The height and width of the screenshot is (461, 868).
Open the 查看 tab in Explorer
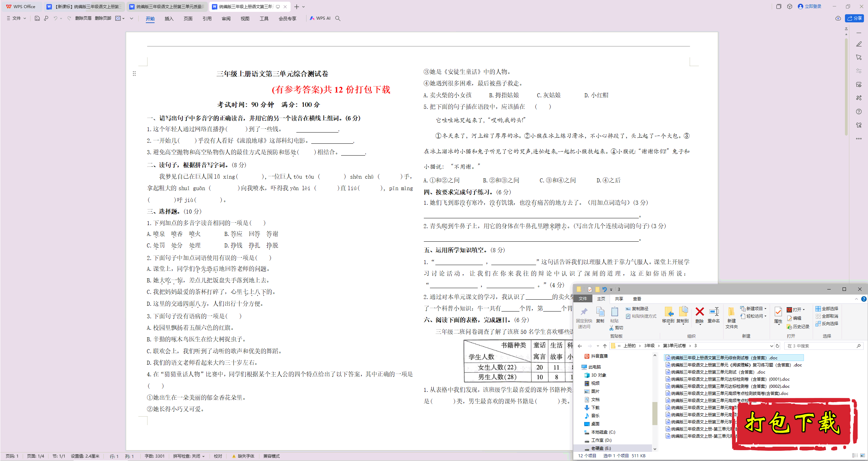[637, 299]
